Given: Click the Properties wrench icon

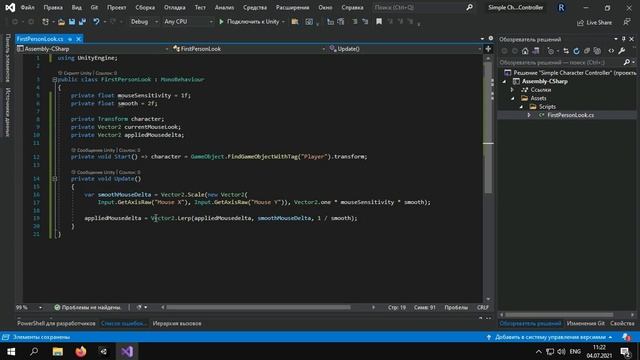Looking at the screenshot, I should 622,51.
